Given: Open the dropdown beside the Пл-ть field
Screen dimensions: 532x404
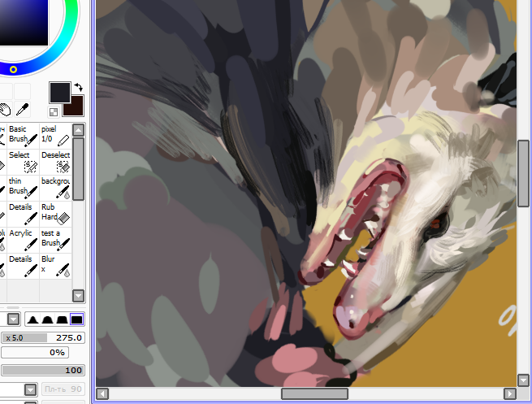Looking at the screenshot, I should (x=30, y=389).
